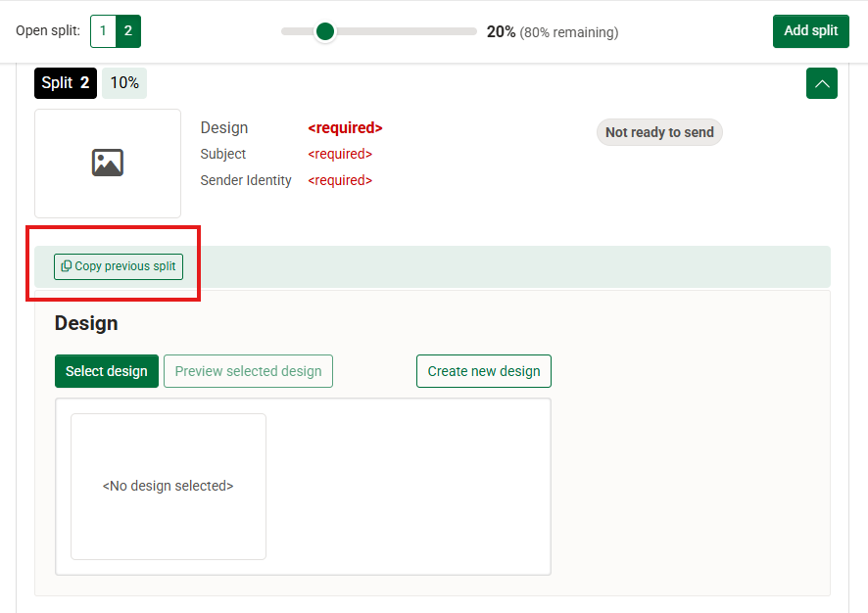Click the 10% split percentage badge
868x613 pixels.
tap(124, 83)
